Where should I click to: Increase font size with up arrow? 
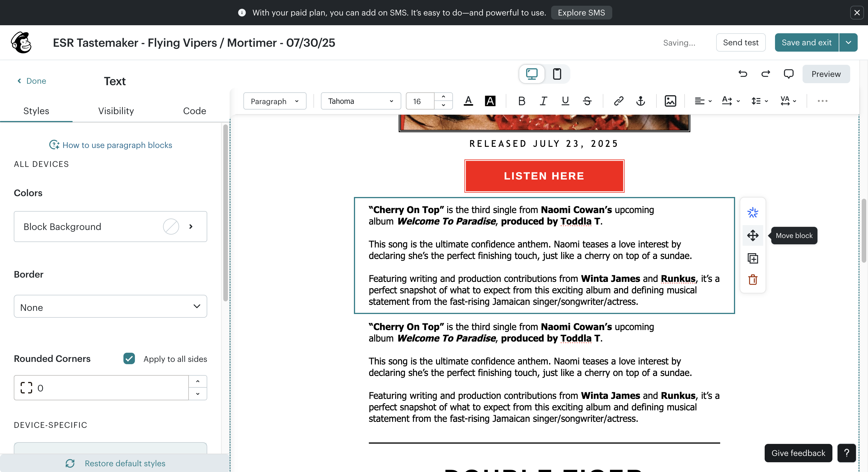pyautogui.click(x=443, y=97)
